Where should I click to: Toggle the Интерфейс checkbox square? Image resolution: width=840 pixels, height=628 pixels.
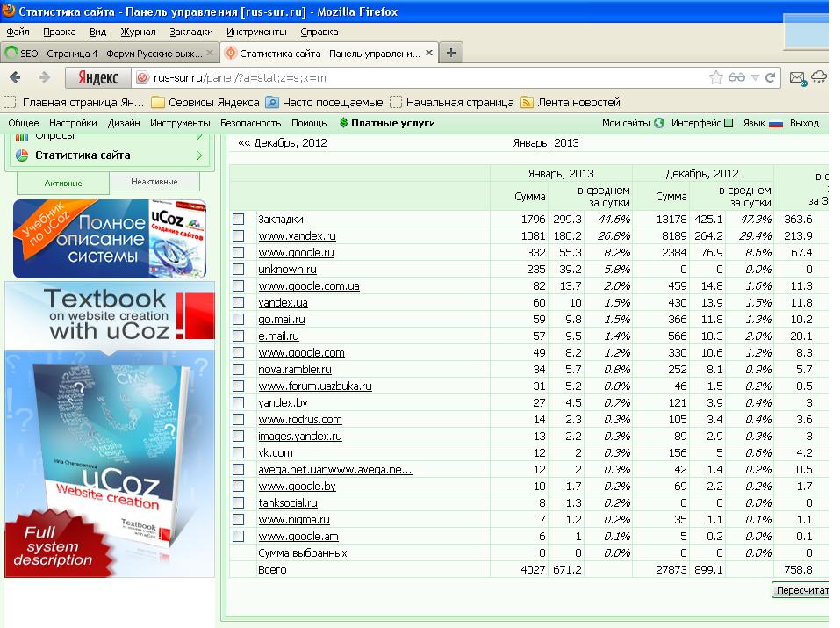click(729, 123)
